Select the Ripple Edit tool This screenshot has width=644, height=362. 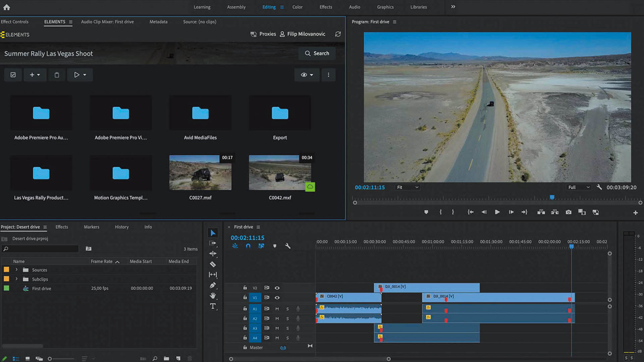213,254
